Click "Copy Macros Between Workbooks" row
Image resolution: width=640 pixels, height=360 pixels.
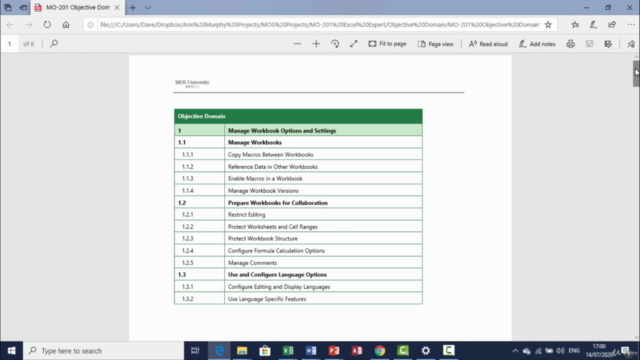(298, 154)
